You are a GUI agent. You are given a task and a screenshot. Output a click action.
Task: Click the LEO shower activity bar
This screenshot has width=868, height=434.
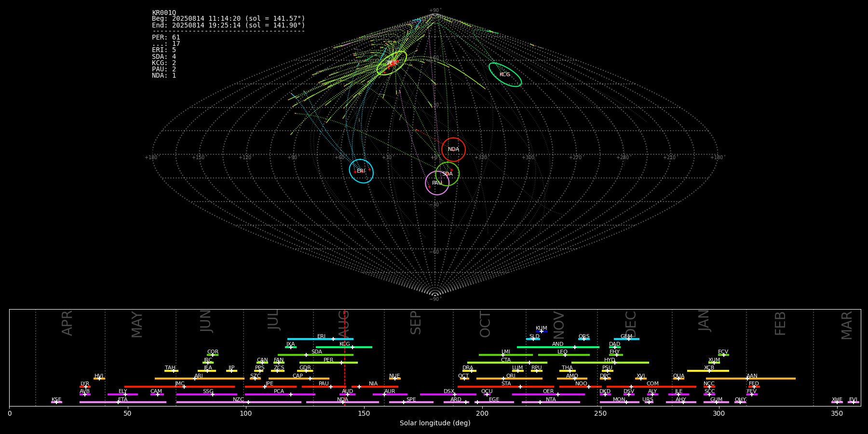pos(564,355)
